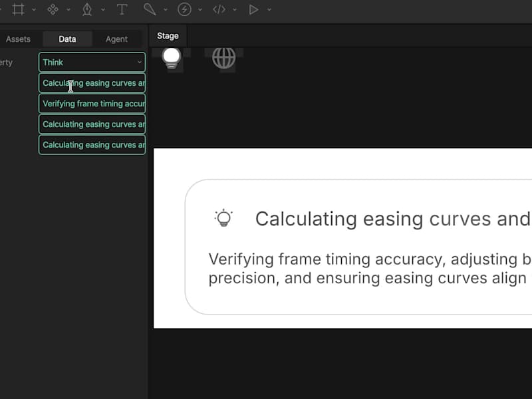Switch to the Agent tab
Image resolution: width=532 pixels, height=399 pixels.
pyautogui.click(x=117, y=39)
